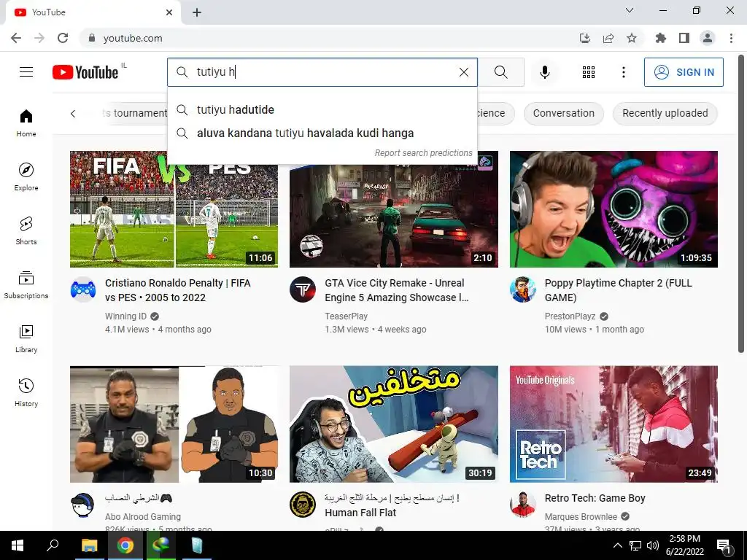Visit the Marques Brownlee channel name

tap(581, 517)
